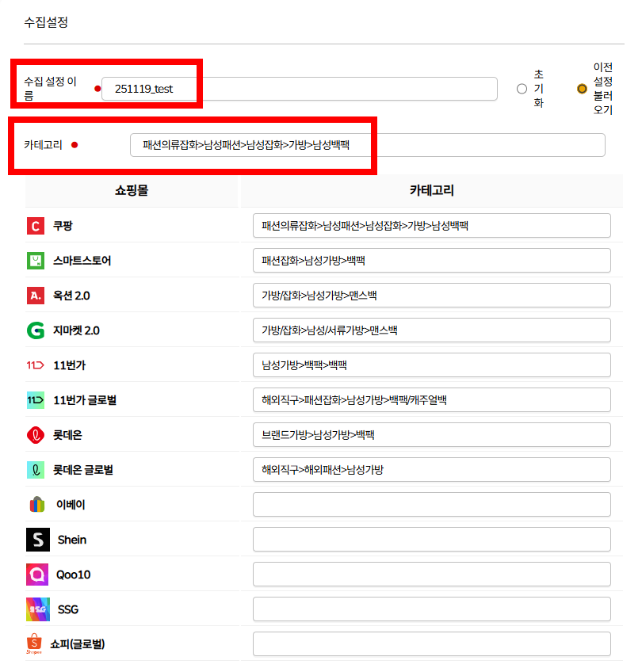Click the SmartStore (스마트스토어) green icon
Viewport: 642px width, 672px height.
[36, 261]
